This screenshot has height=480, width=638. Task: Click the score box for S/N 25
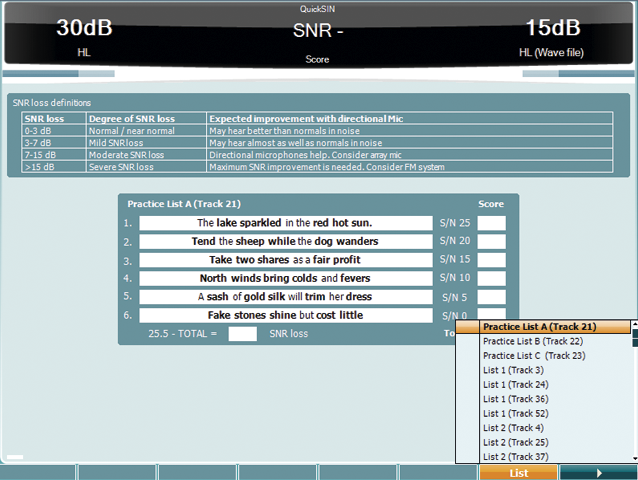point(491,223)
